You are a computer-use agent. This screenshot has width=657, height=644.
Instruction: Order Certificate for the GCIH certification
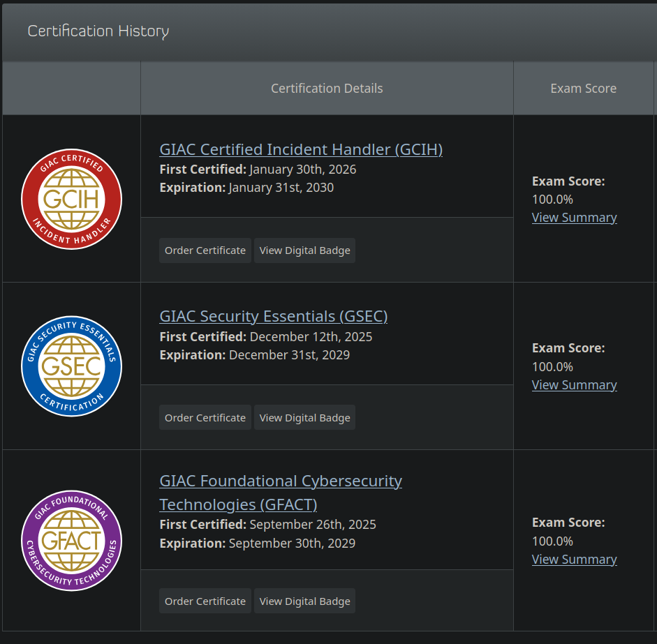(205, 250)
